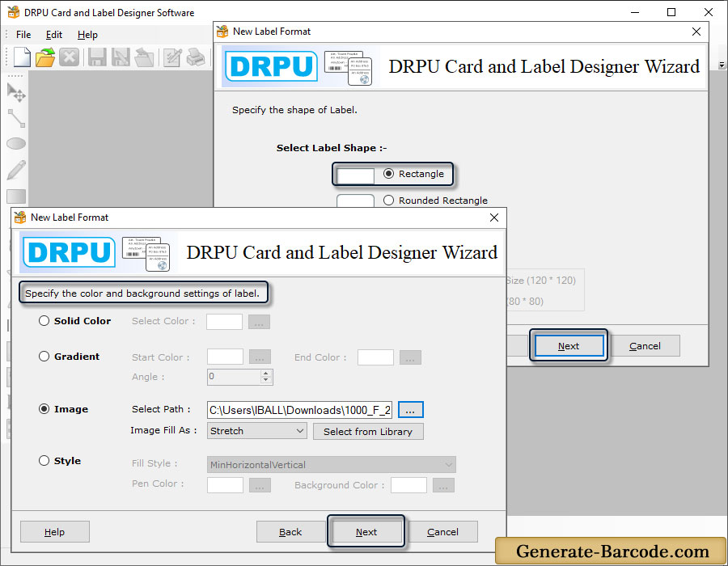
Task: Click the app icon in main title bar
Action: (x=14, y=12)
